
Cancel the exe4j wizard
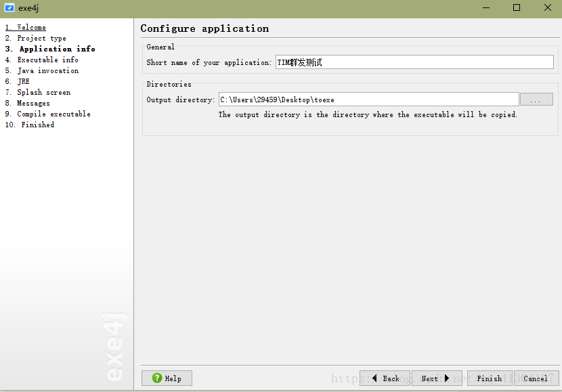[x=536, y=378]
